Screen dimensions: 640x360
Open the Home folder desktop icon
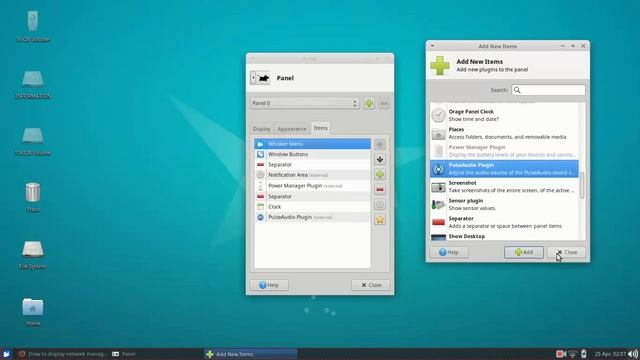click(x=33, y=307)
